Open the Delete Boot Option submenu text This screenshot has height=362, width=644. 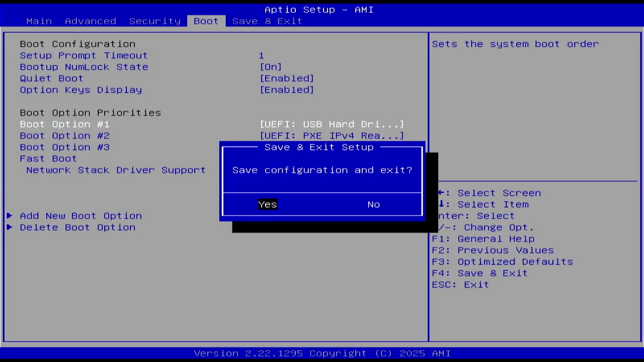click(x=77, y=227)
